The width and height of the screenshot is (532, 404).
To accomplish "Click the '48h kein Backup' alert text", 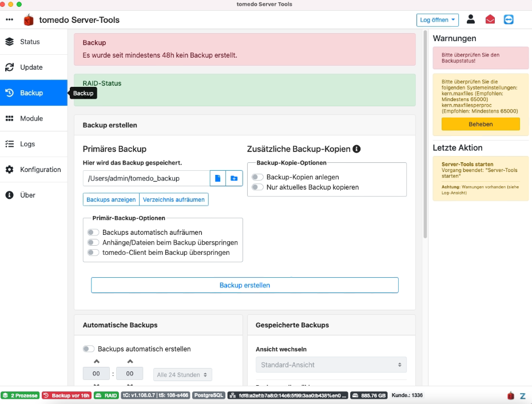I will [x=160, y=55].
